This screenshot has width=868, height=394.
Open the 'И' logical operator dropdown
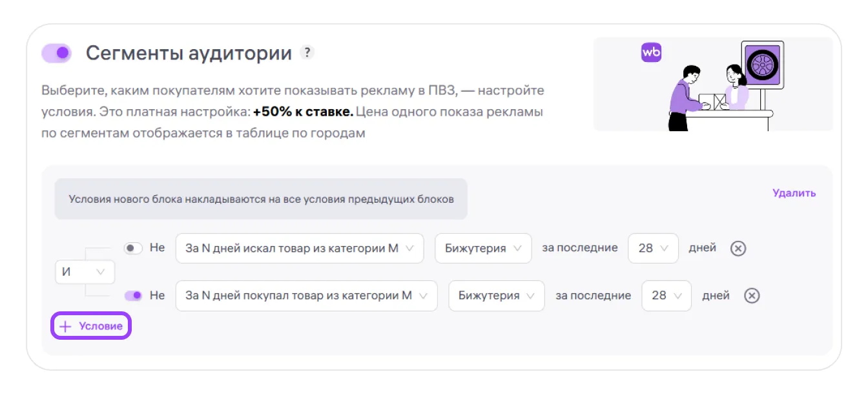coord(85,272)
